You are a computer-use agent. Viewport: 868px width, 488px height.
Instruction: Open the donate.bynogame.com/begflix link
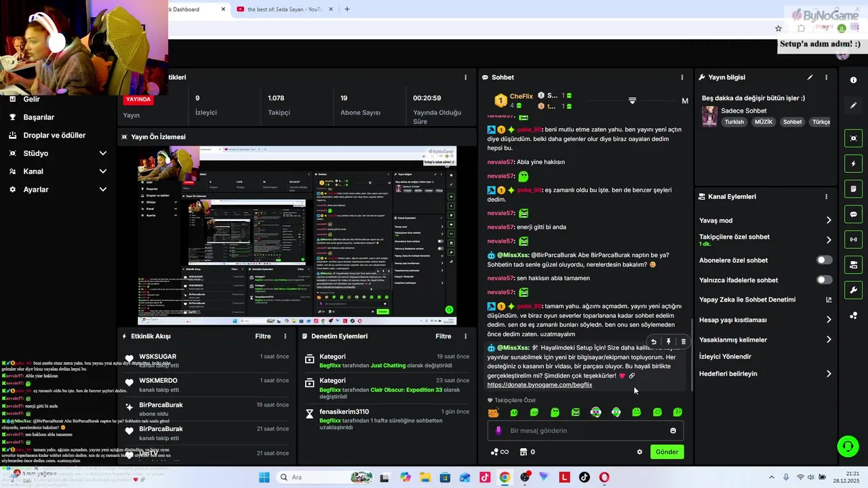(540, 385)
